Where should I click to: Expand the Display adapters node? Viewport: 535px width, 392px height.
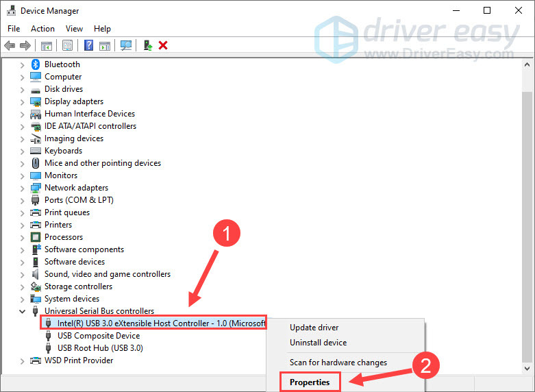[22, 101]
